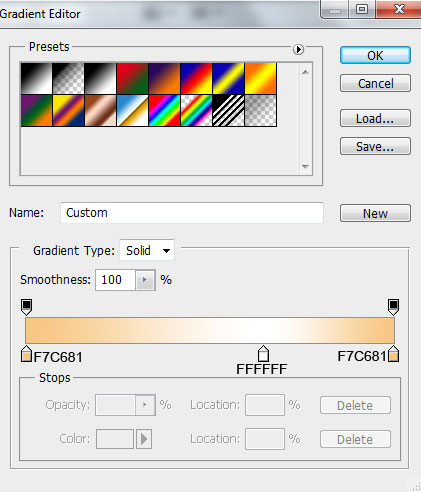This screenshot has height=492, width=421.
Task: Open the Smoothness slider arrow
Action: [x=145, y=280]
